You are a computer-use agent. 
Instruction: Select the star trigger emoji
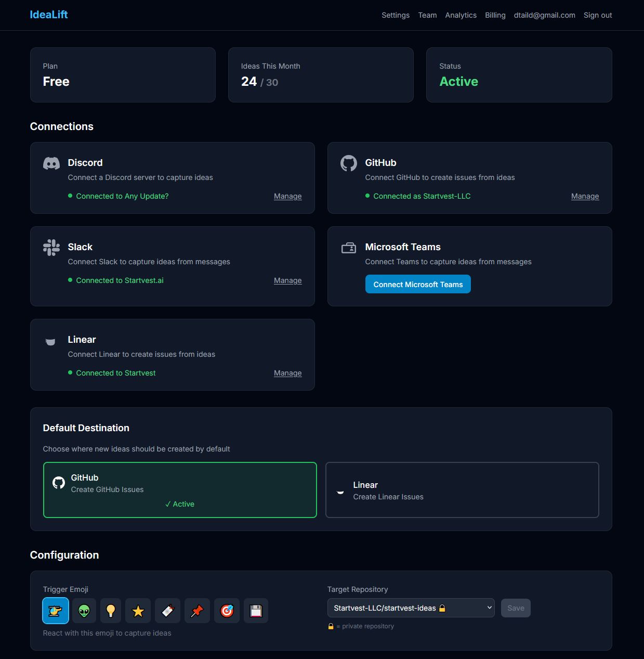138,610
